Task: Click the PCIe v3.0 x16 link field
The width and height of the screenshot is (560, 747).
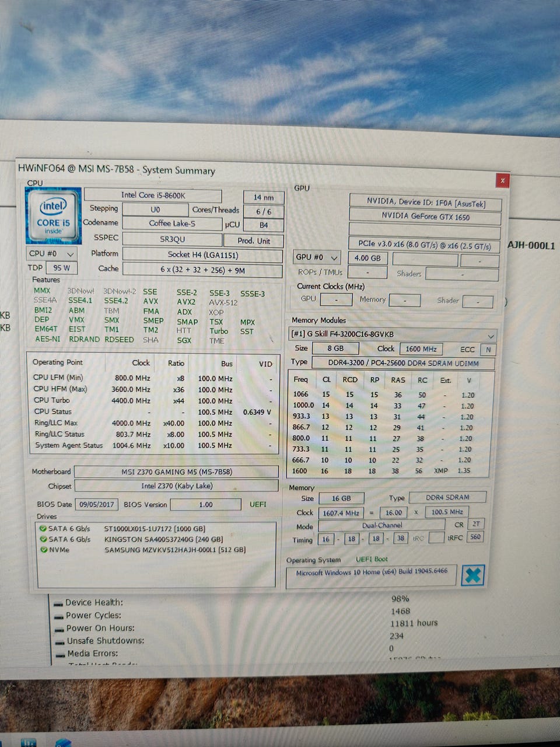Action: click(425, 245)
